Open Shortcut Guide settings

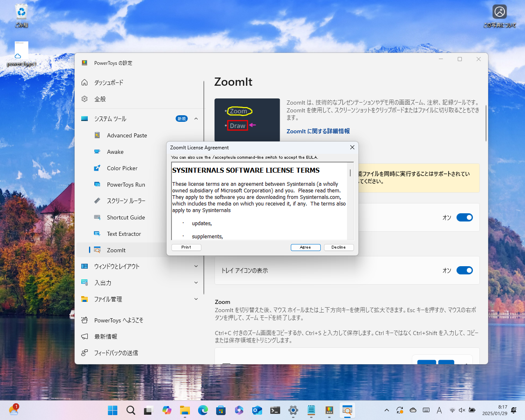click(125, 217)
